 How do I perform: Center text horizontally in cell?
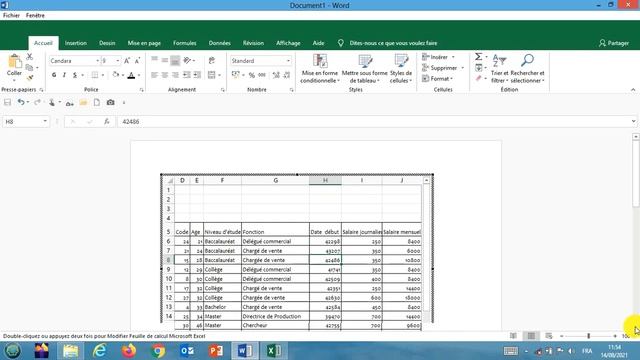164,75
